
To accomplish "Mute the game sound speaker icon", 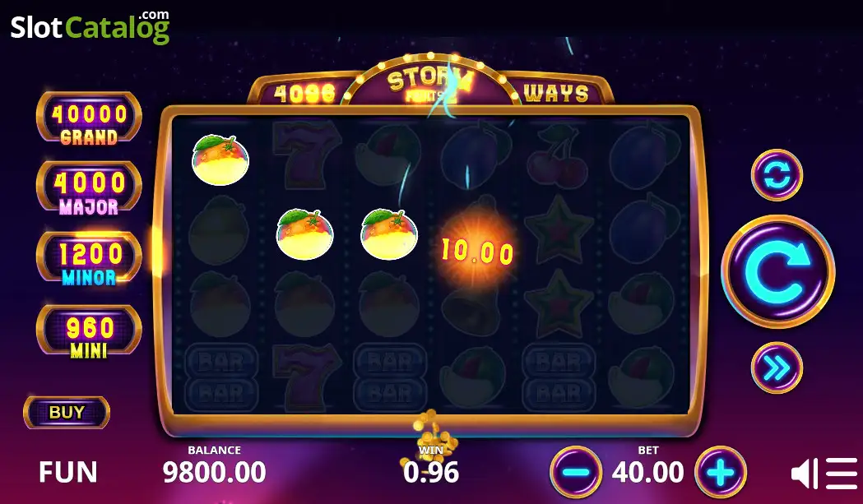I will click(x=804, y=474).
